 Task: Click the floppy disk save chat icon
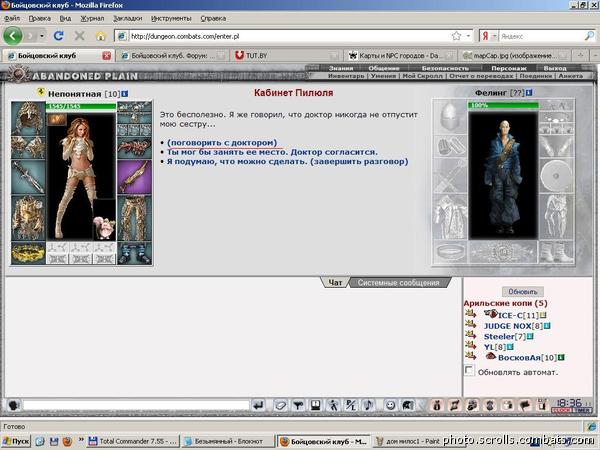click(316, 405)
